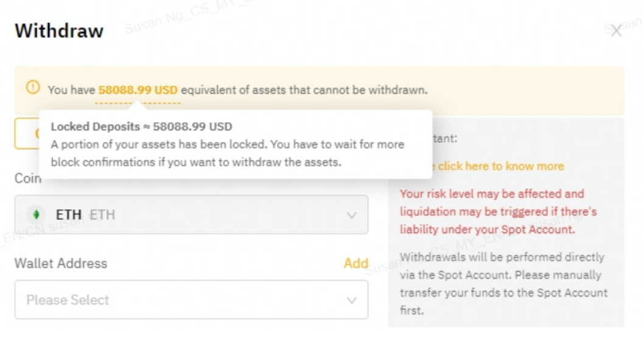644x345 pixels.
Task: Click the 'Locked Deposits' tooltip heading
Action: pos(141,127)
